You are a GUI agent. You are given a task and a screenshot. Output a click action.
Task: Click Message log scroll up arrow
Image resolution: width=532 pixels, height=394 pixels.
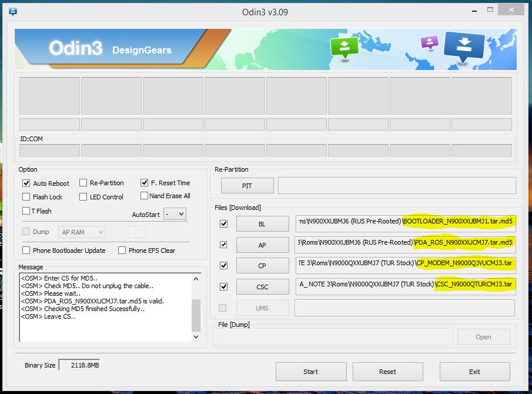(196, 279)
